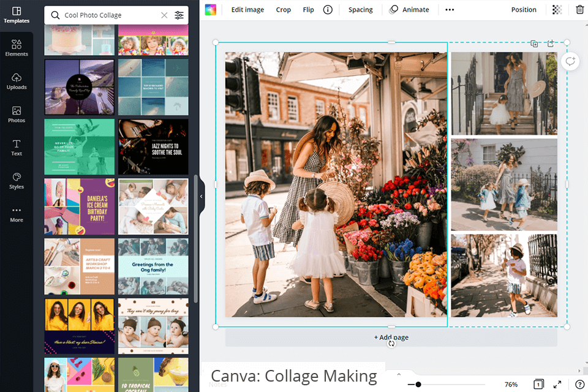Image resolution: width=588 pixels, height=392 pixels.
Task: Expand the notes panel chevron
Action: [x=399, y=374]
